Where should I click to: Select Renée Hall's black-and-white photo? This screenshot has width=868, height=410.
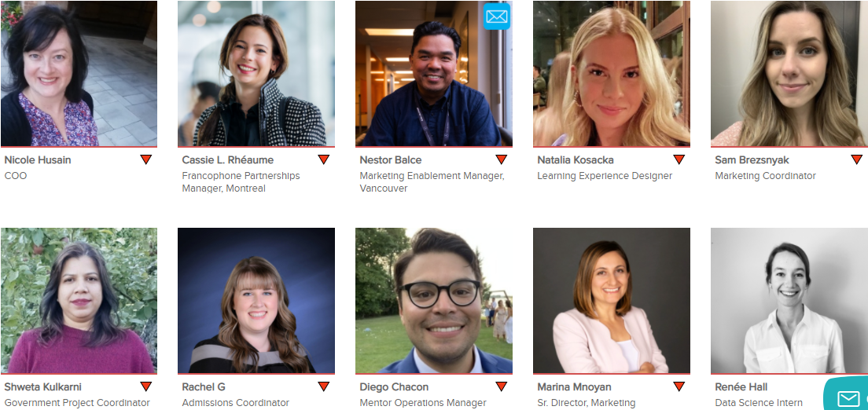coord(789,301)
